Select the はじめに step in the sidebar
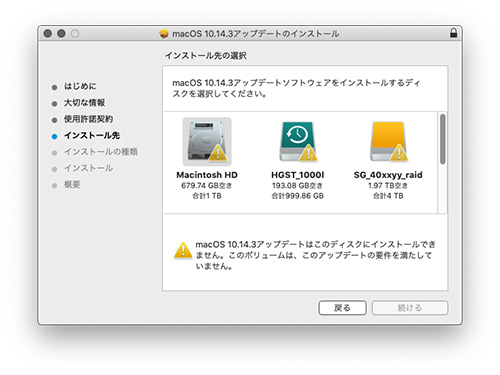The image size is (500, 375). click(80, 86)
